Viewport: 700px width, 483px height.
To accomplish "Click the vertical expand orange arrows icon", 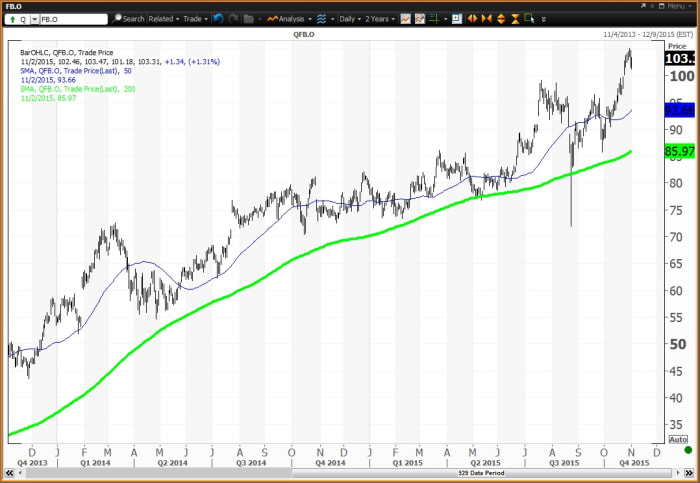I will click(500, 19).
